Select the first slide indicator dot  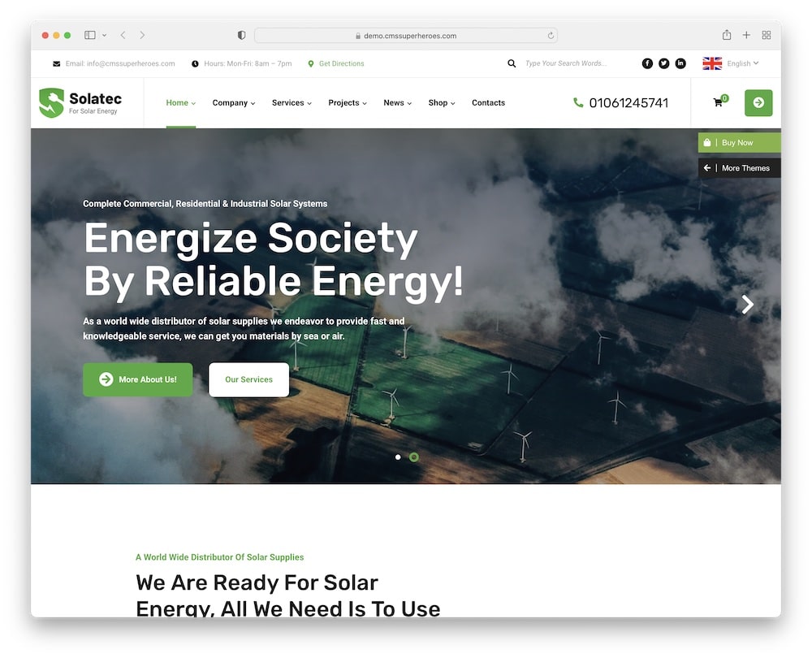(x=398, y=457)
